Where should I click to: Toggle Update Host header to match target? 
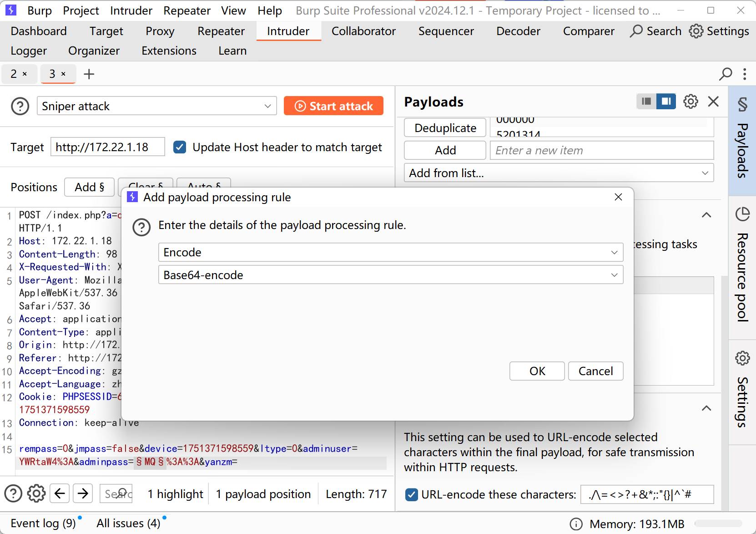(x=180, y=147)
